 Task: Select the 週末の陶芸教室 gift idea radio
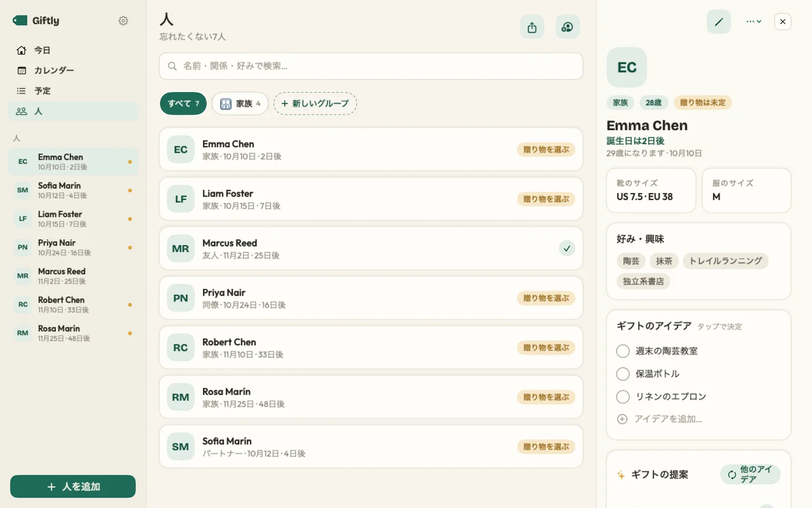(x=623, y=351)
